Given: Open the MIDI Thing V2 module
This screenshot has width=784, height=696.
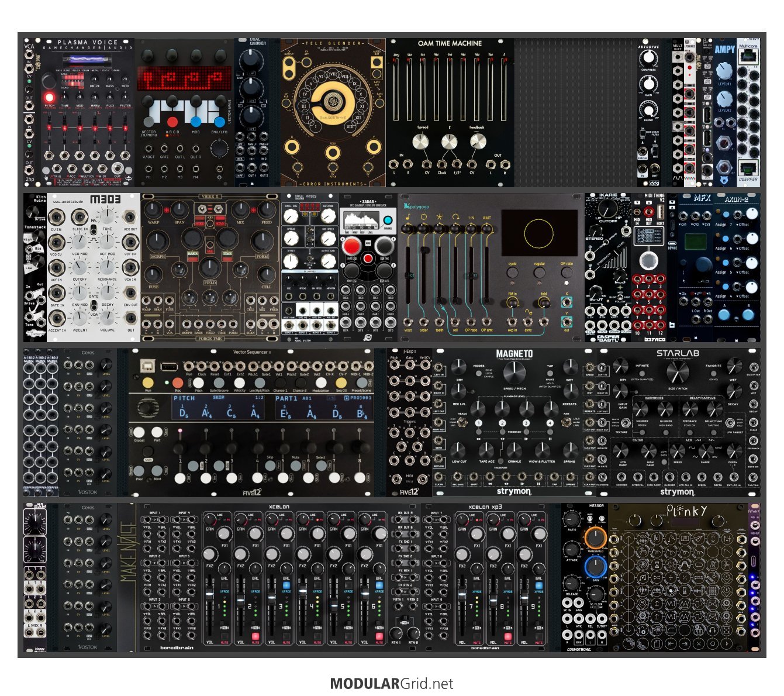Looking at the screenshot, I should tap(650, 267).
